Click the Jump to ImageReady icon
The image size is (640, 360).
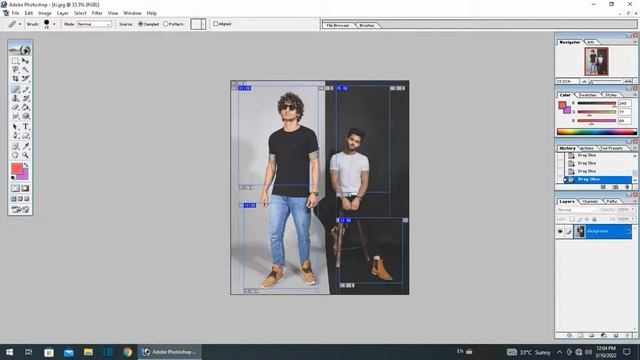click(20, 209)
